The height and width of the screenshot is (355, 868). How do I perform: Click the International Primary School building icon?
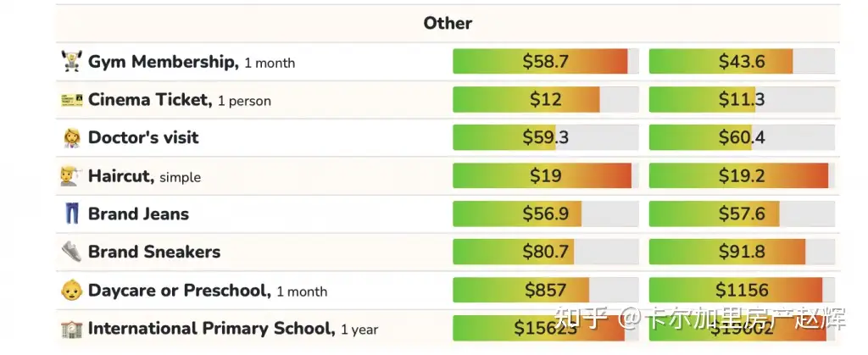pyautogui.click(x=71, y=329)
